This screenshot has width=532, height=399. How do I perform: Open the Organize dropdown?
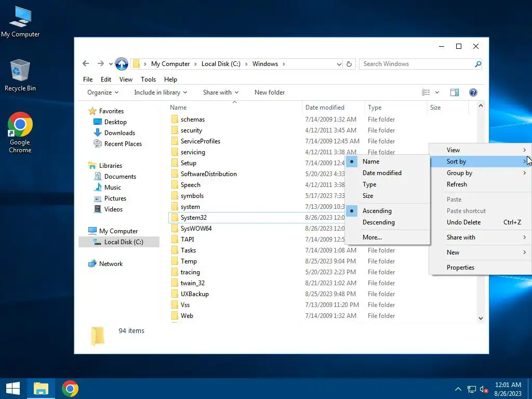[x=103, y=92]
